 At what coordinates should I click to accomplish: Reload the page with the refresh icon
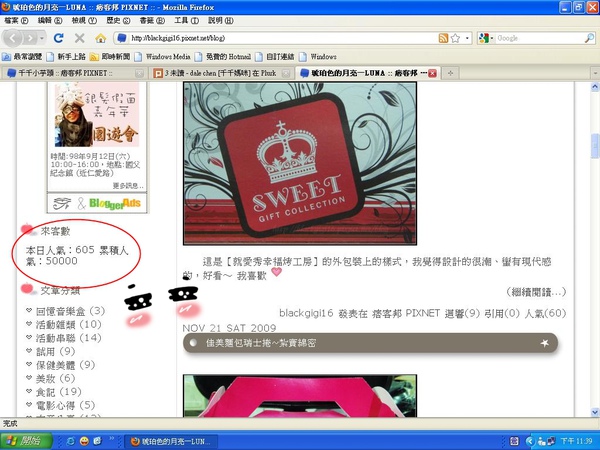click(x=59, y=38)
